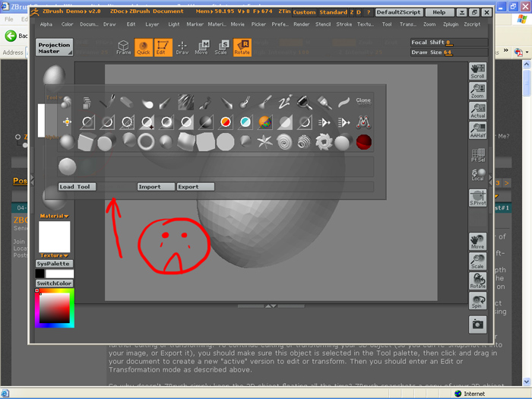Open the Stroke menu
532x399 pixels.
pyautogui.click(x=344, y=24)
